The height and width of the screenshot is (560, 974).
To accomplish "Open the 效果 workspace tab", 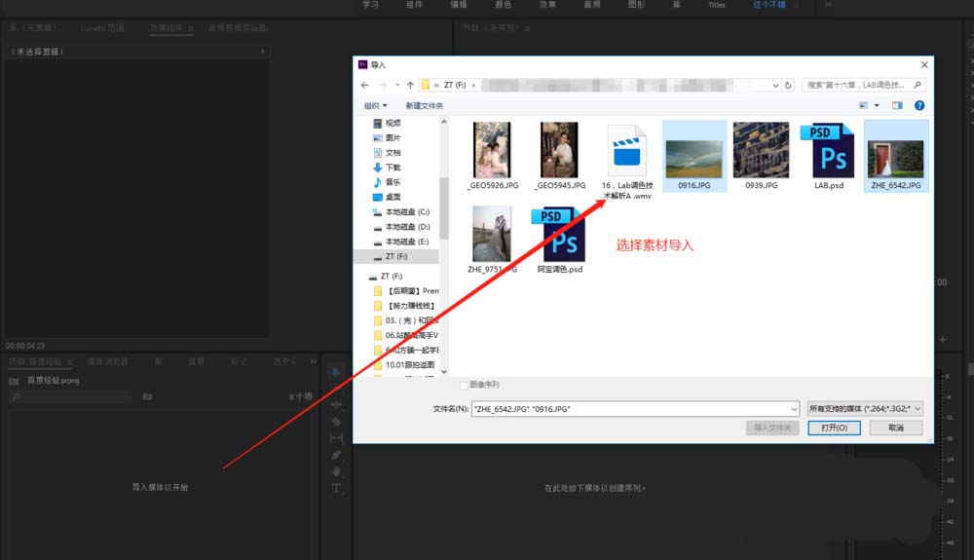I will click(x=547, y=5).
